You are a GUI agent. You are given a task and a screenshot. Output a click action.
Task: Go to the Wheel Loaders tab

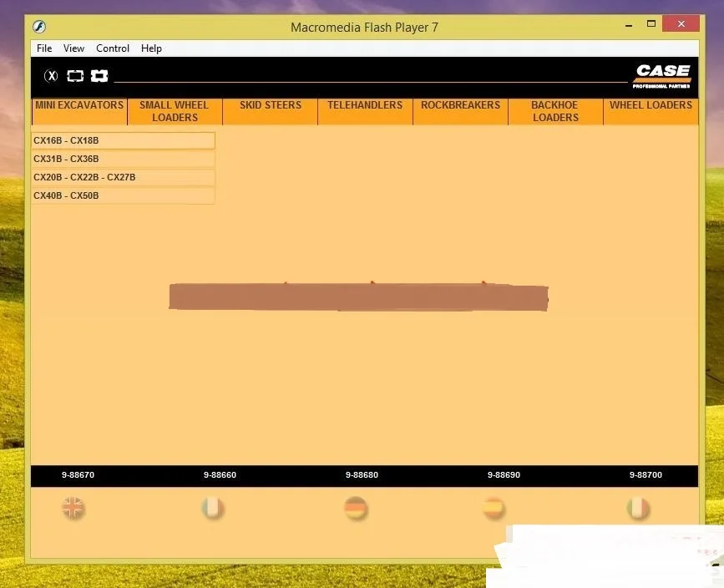click(651, 111)
